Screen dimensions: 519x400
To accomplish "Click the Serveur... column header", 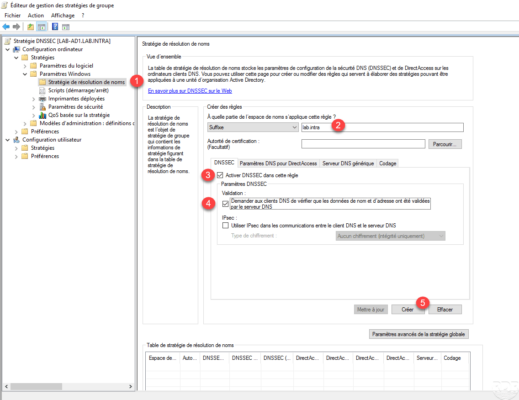I will coord(427,358).
